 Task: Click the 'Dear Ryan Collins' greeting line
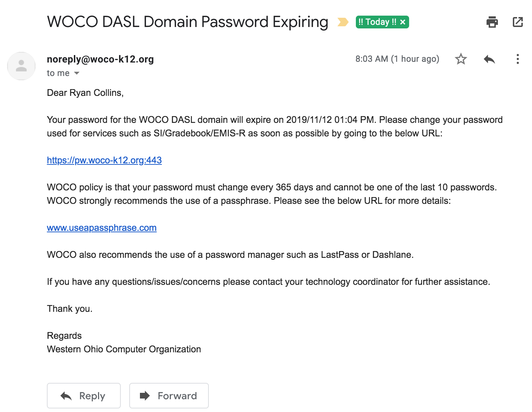(85, 93)
